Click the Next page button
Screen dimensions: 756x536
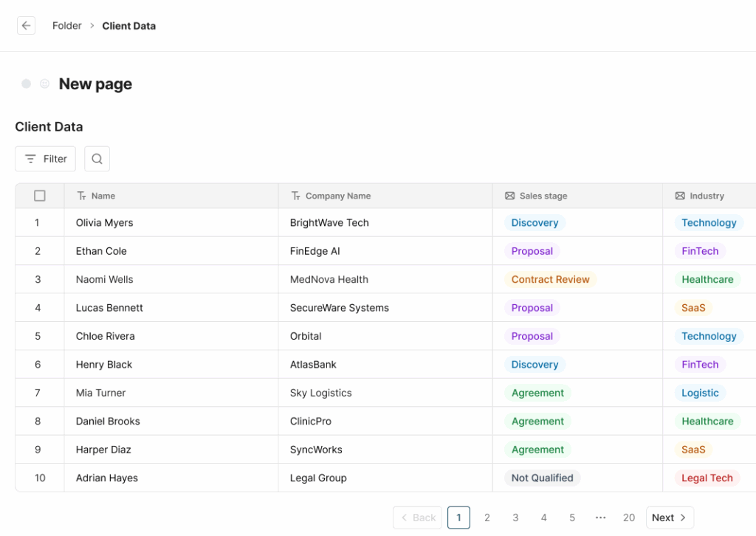point(670,518)
